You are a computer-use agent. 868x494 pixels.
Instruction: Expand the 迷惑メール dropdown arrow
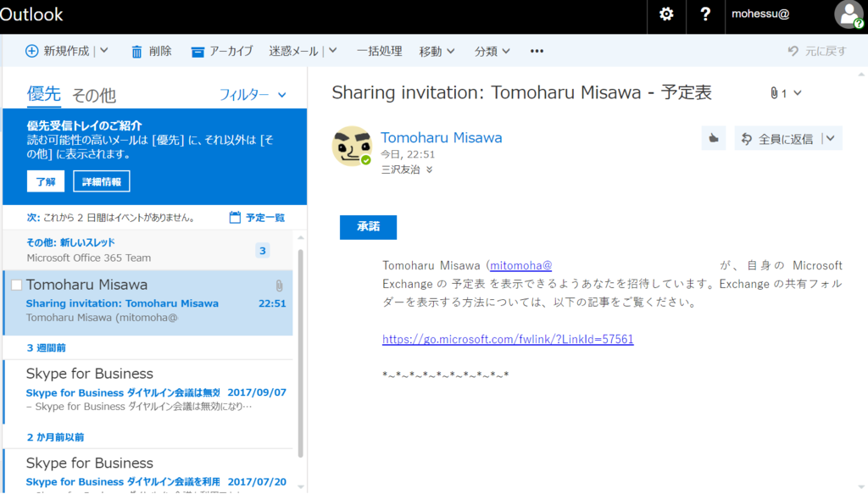(x=332, y=51)
